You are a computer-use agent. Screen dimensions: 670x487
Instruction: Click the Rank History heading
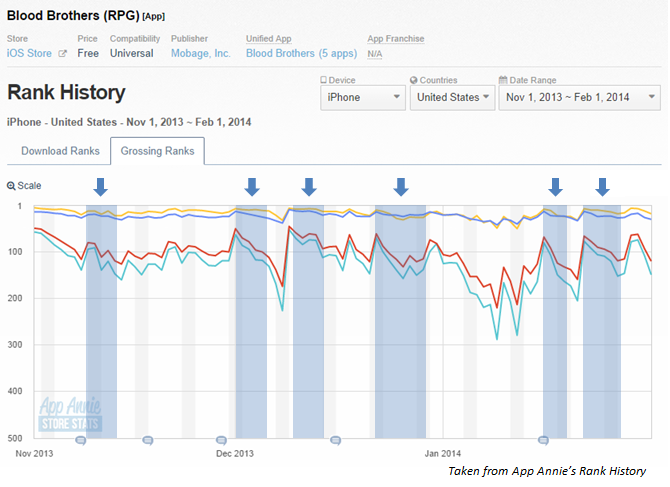click(66, 92)
